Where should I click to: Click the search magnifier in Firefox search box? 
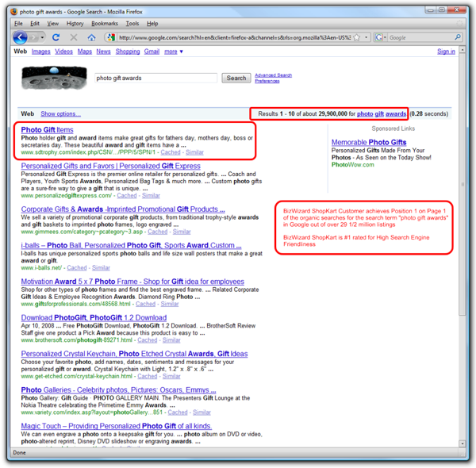point(458,37)
